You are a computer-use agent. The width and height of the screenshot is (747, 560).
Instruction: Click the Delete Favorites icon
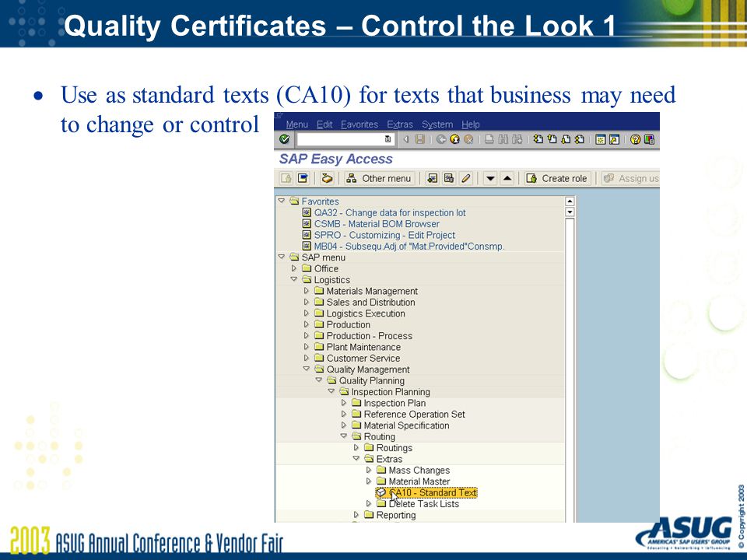click(x=449, y=178)
